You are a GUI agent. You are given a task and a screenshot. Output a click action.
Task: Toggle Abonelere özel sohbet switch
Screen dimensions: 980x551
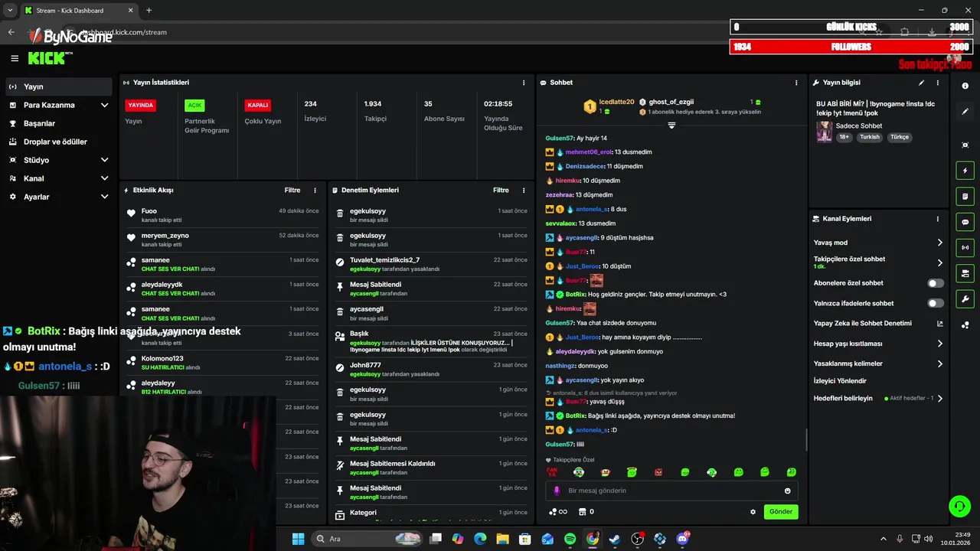click(936, 283)
